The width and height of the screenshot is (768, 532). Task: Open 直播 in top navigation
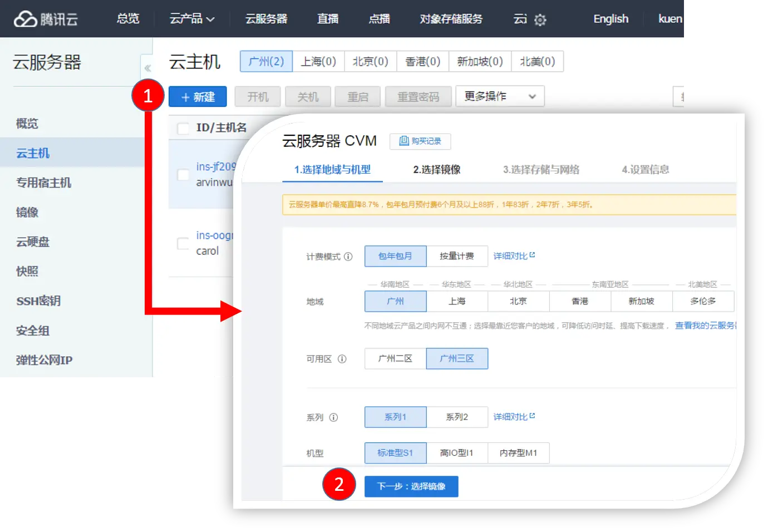coord(328,19)
